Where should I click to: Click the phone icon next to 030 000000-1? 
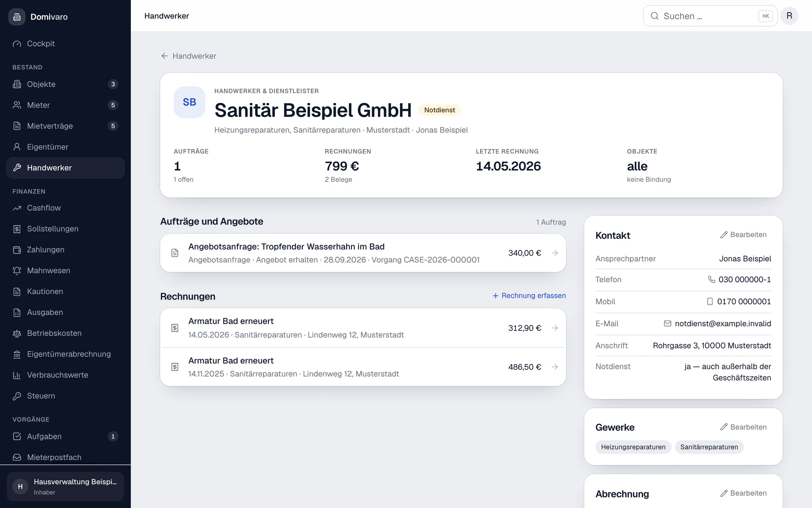coord(712,279)
